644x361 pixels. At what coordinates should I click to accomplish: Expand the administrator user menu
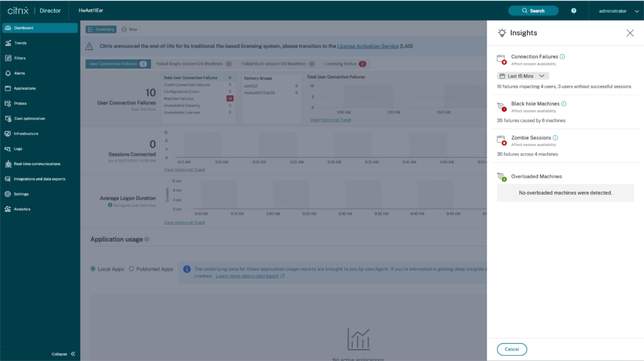coord(615,11)
